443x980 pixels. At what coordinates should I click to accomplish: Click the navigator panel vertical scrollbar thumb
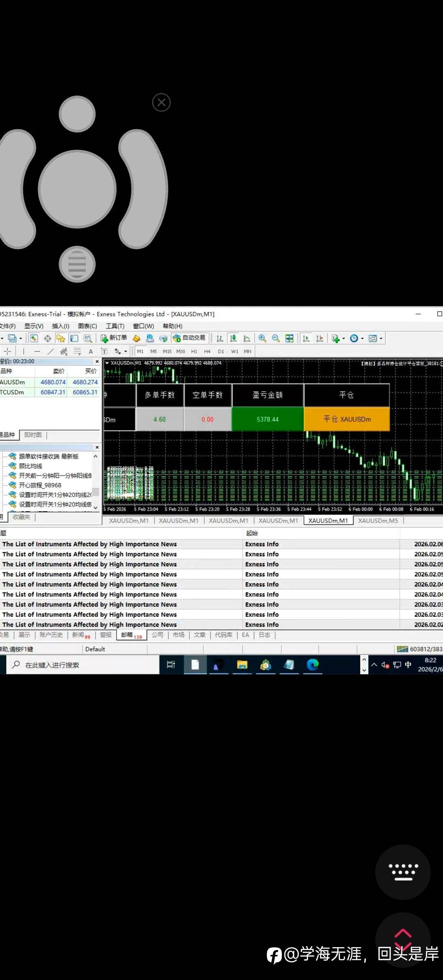point(96,491)
